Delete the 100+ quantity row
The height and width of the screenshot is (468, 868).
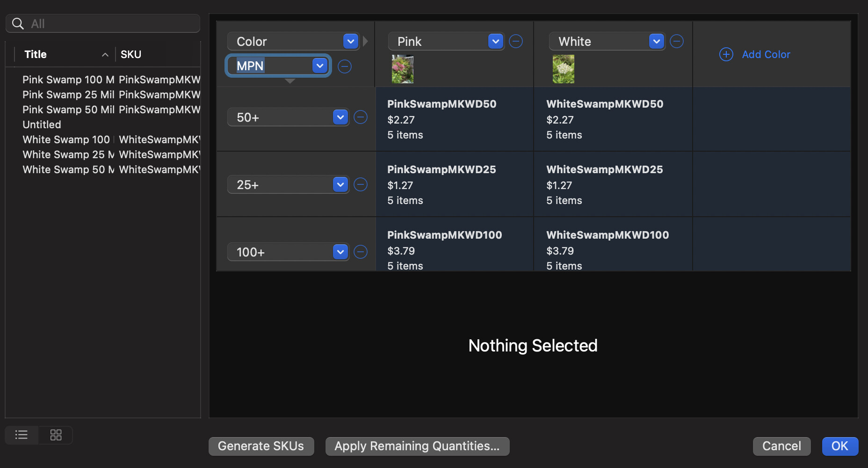(x=361, y=252)
